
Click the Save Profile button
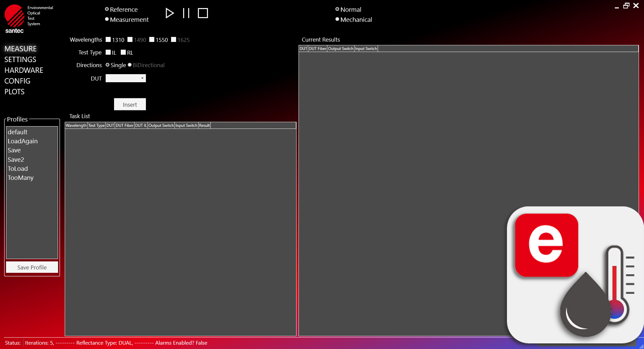pyautogui.click(x=32, y=267)
